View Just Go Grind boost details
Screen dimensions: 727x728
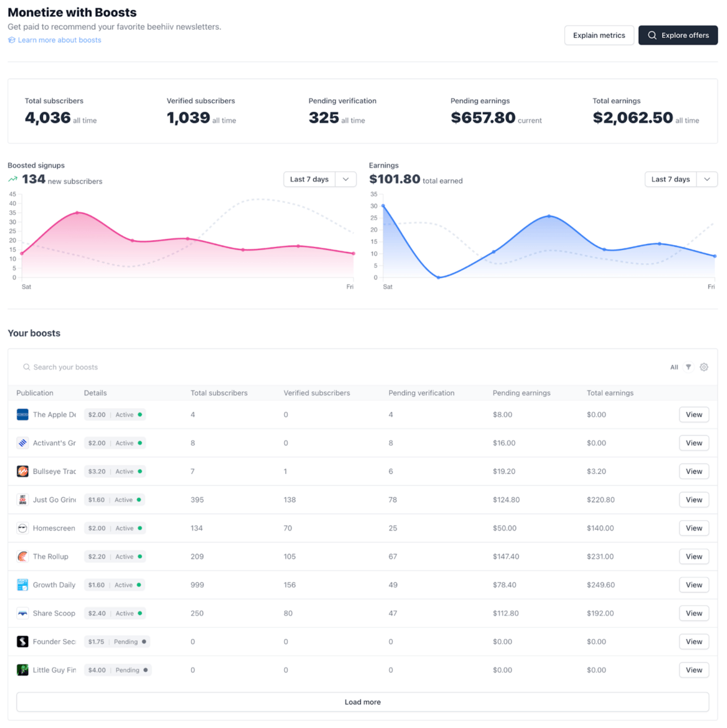[694, 500]
